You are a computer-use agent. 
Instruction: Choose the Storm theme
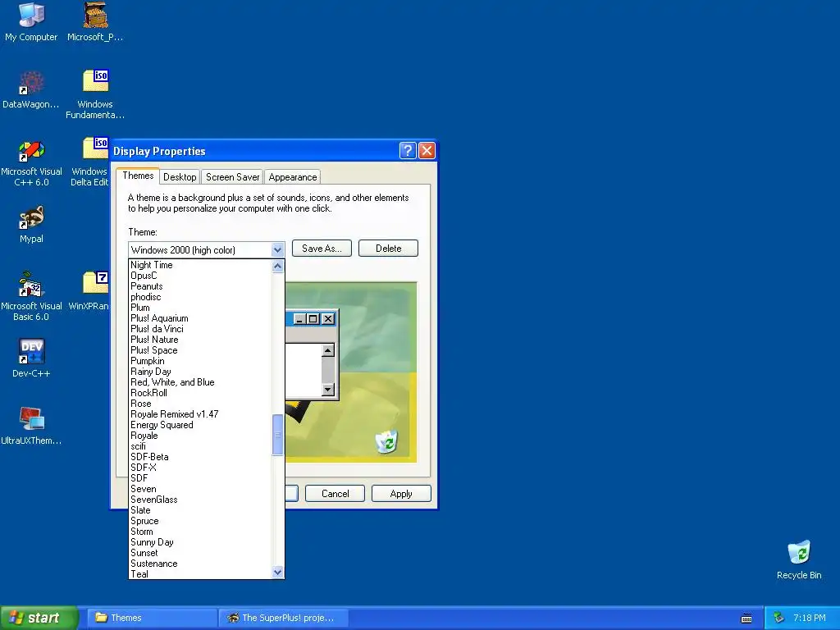click(x=201, y=532)
